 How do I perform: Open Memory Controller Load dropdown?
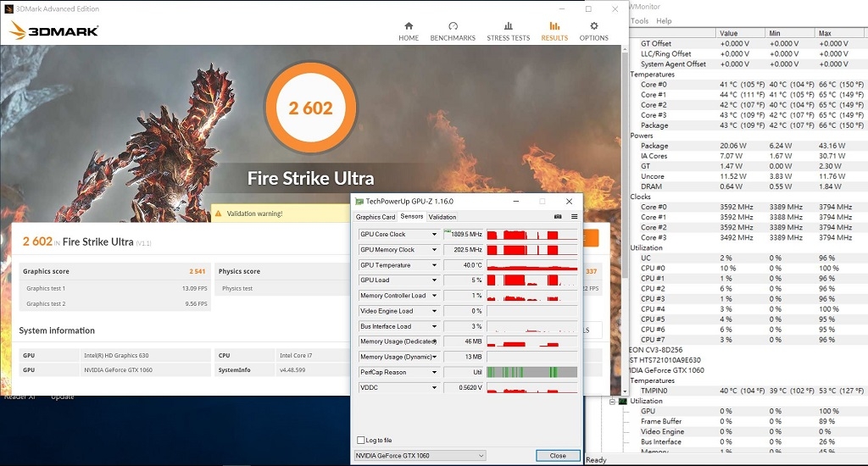coord(435,296)
